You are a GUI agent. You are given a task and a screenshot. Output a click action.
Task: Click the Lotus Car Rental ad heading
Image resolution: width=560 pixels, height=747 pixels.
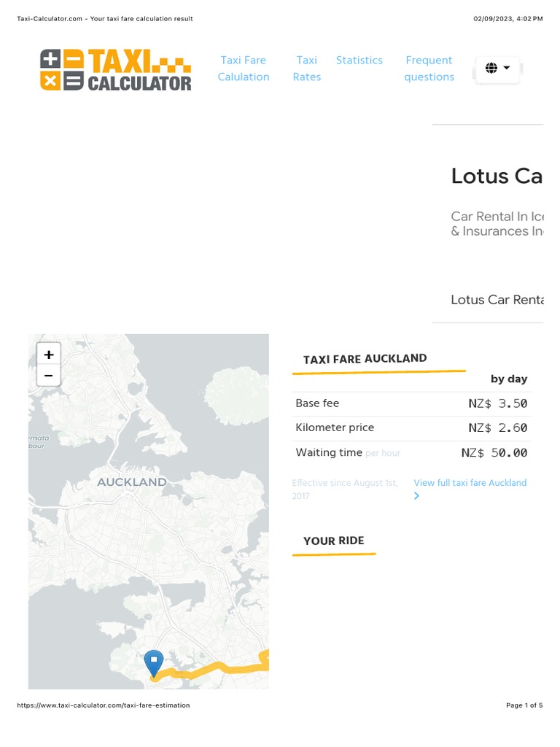(x=496, y=176)
